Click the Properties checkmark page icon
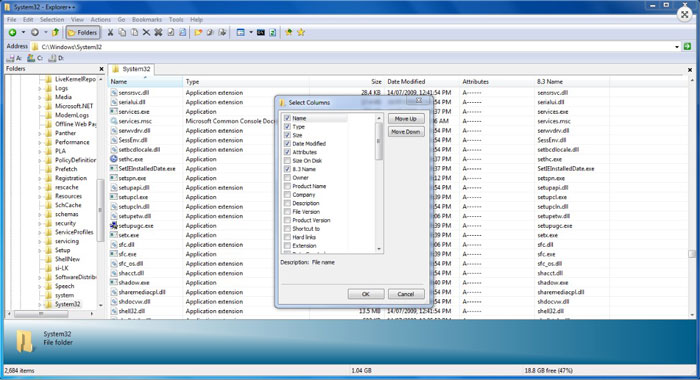Screen dimensions: 700x380 (x=171, y=32)
